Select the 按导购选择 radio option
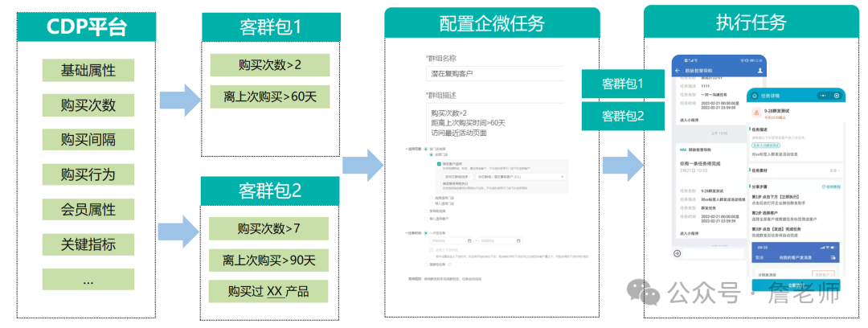The width and height of the screenshot is (868, 328). tap(426, 211)
